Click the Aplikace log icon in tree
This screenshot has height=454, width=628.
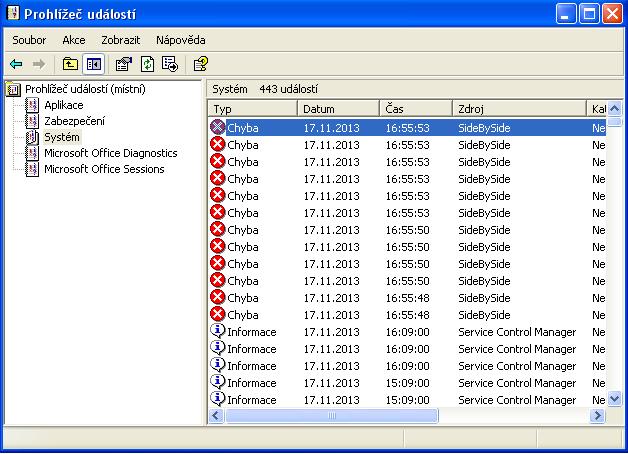click(x=32, y=105)
